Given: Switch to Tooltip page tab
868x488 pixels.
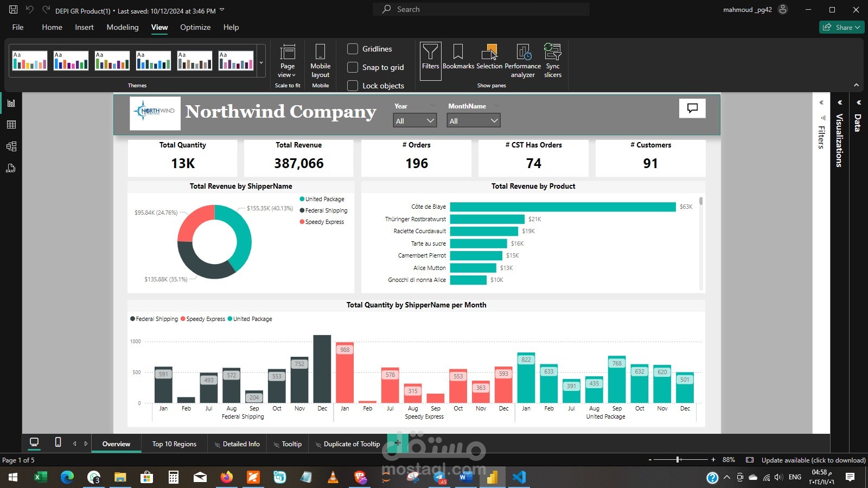Looking at the screenshot, I should click(x=288, y=444).
